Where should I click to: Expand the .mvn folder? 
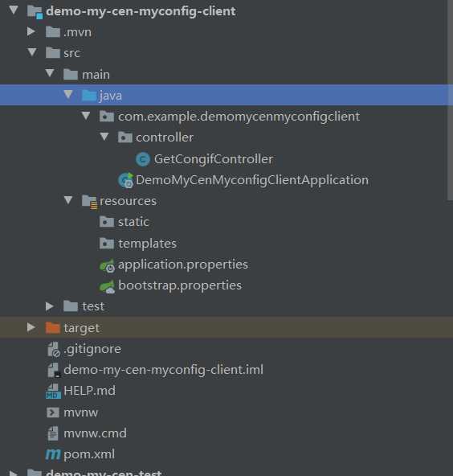pos(31,31)
